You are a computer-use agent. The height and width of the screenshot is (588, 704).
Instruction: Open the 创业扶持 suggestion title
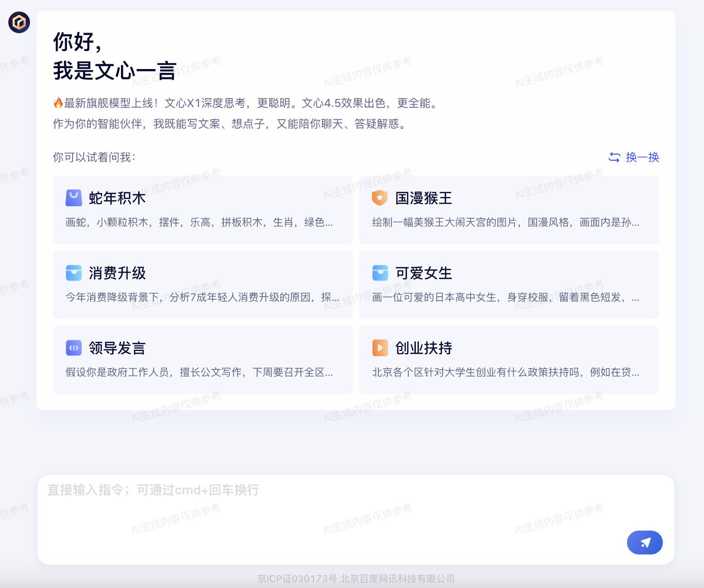click(x=424, y=348)
